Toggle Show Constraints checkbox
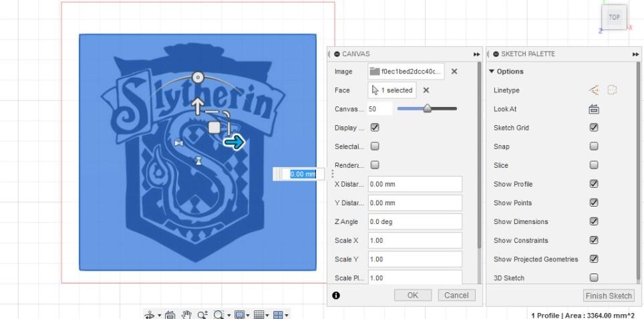The image size is (644, 319). coord(594,240)
